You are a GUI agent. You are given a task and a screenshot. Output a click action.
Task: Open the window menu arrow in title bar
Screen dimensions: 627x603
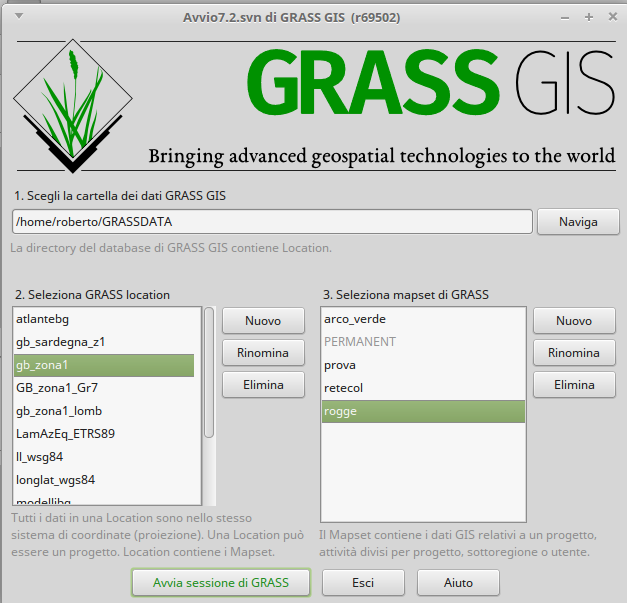tap(19, 16)
